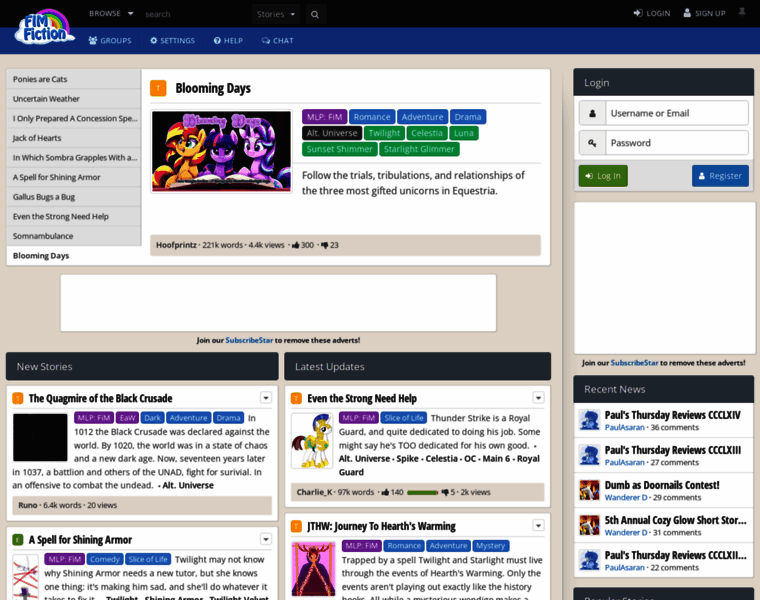Click avatar beside Dumb as Doornails Contest
760x600 pixels.
click(x=589, y=490)
